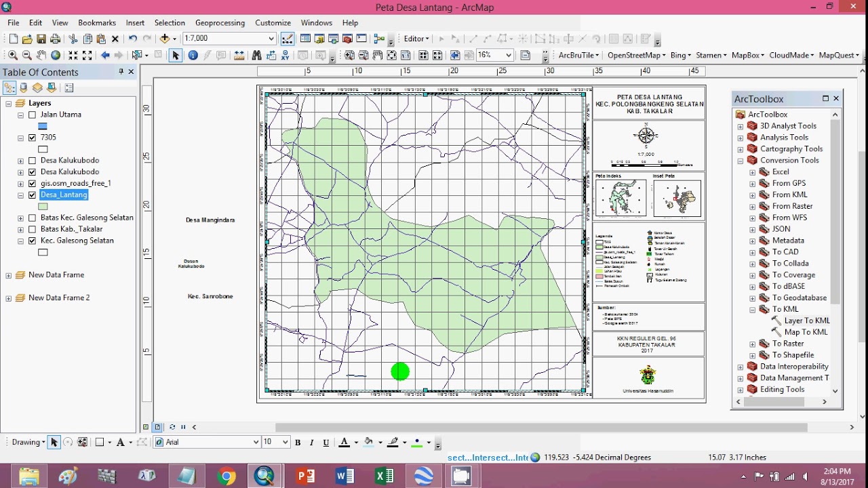Expand the New Data Frame 2 node
Viewport: 868px width, 488px height.
(9, 298)
